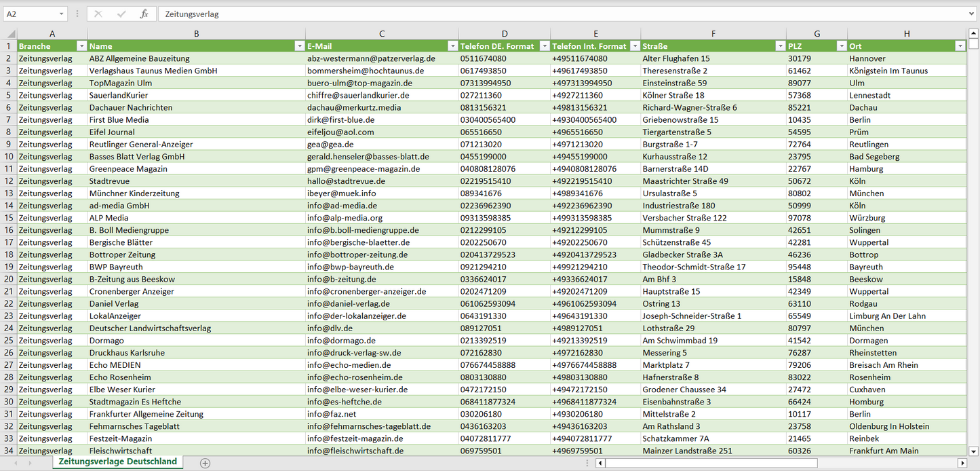Image resolution: width=980 pixels, height=471 pixels.
Task: Click the horizontal scrollbar right arrow
Action: coord(962,463)
